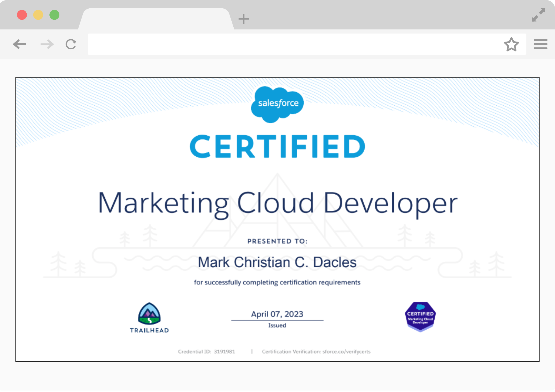This screenshot has width=555, height=392.
Task: Expand the window with the fullscreen arrows icon
Action: (x=538, y=15)
